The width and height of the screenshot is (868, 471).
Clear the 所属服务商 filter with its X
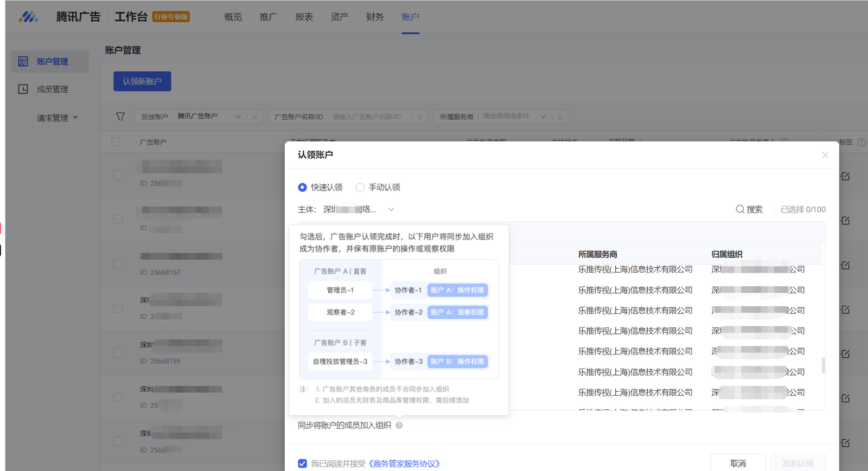560,117
